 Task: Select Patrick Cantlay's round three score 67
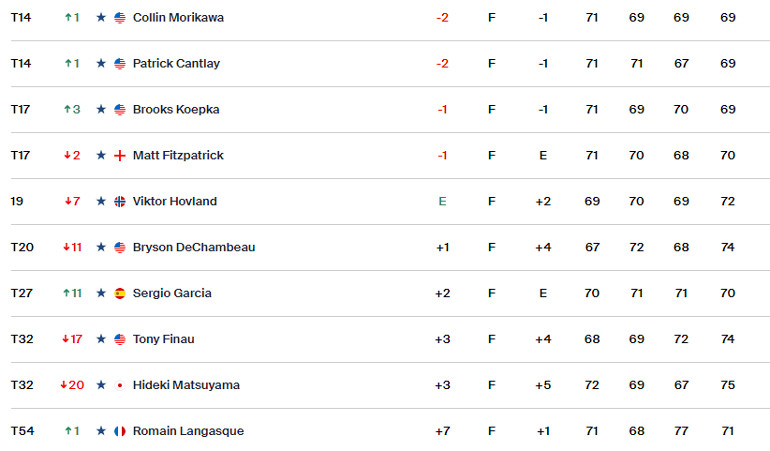tap(681, 63)
